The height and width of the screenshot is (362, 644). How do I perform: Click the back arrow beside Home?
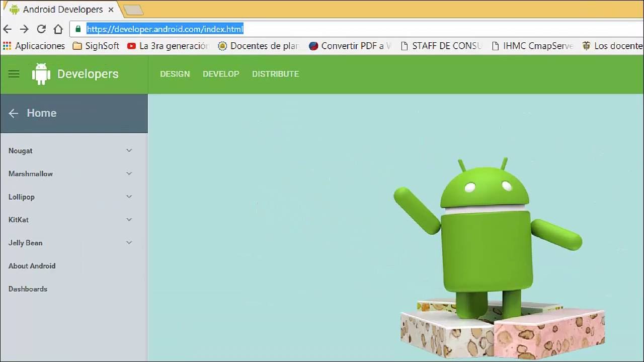[x=14, y=113]
